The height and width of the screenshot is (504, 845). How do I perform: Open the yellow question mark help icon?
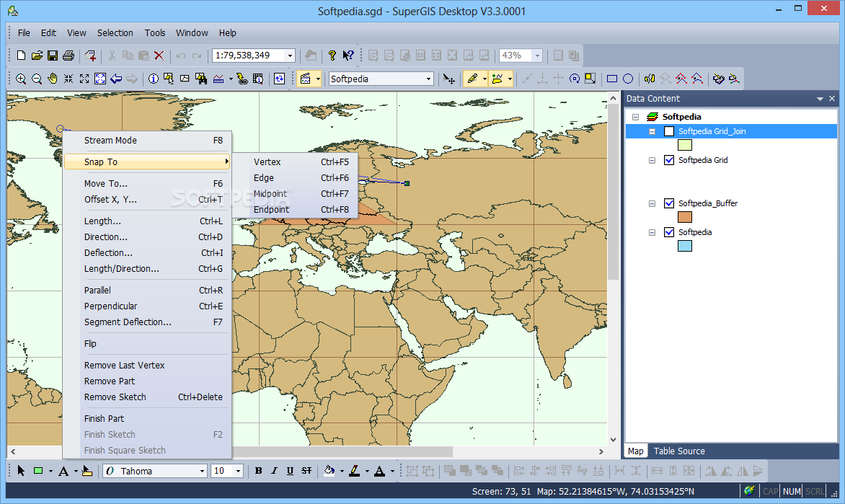332,56
